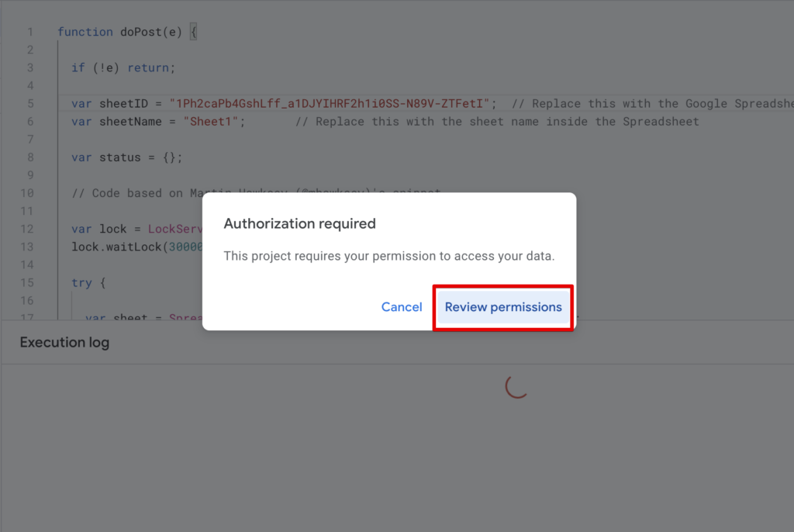Click line number 5 in the gutter
Image resolution: width=794 pixels, height=532 pixels.
point(30,103)
